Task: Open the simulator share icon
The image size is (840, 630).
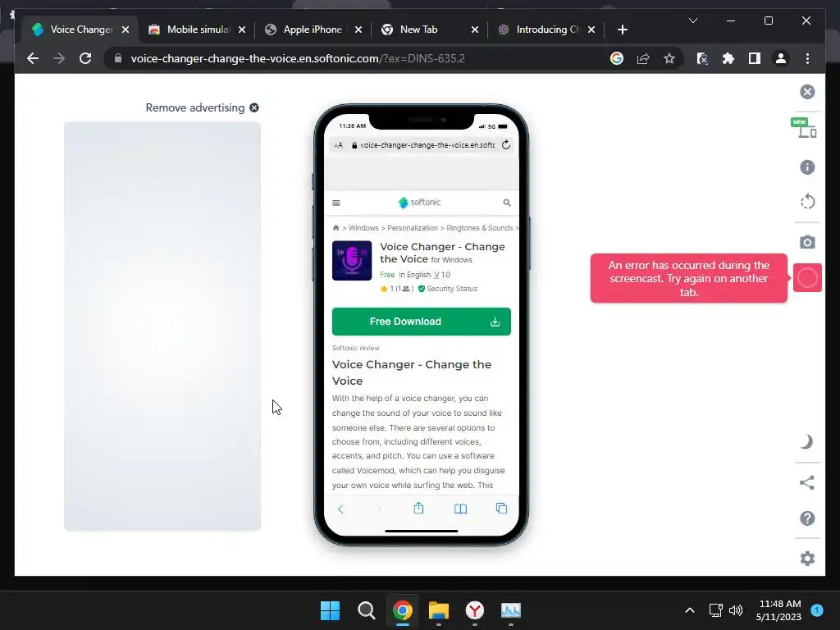Action: pos(807,482)
